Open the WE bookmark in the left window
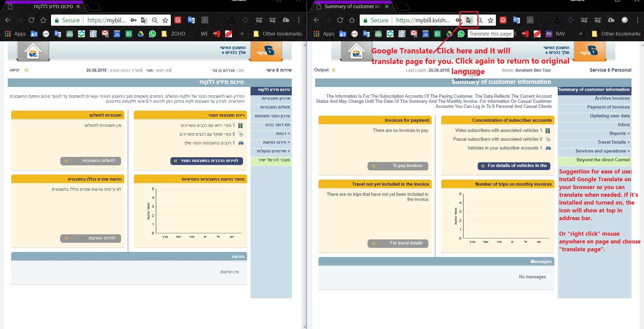This screenshot has width=644, height=329. point(204,34)
